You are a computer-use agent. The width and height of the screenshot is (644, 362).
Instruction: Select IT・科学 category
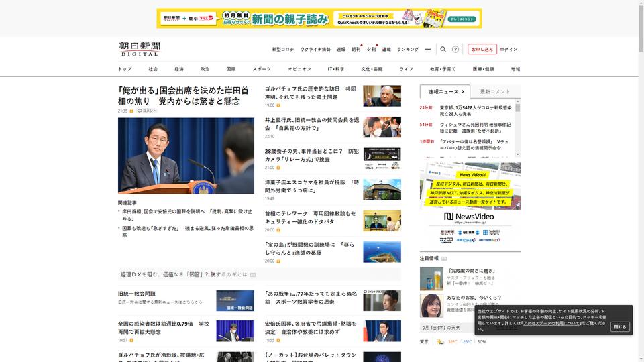(336, 69)
